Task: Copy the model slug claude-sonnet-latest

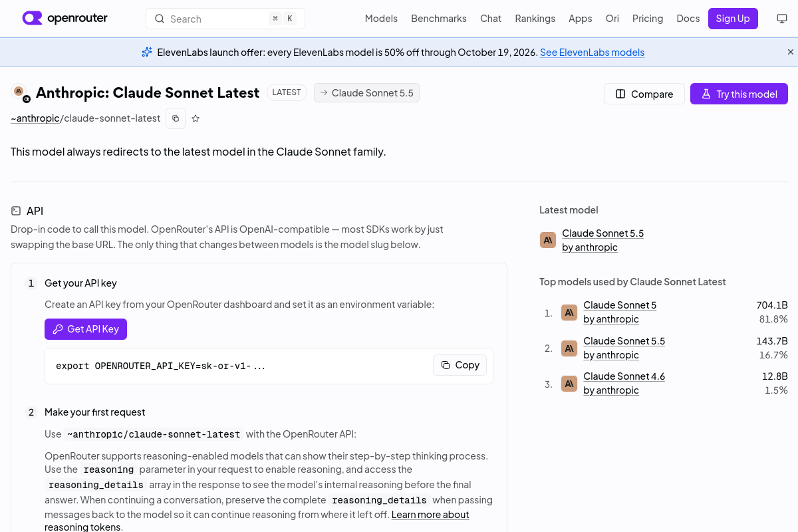Action: click(176, 118)
